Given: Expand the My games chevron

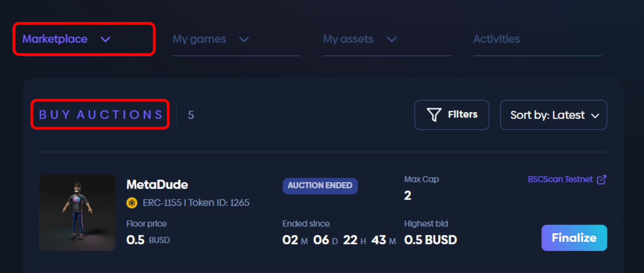Looking at the screenshot, I should [244, 39].
